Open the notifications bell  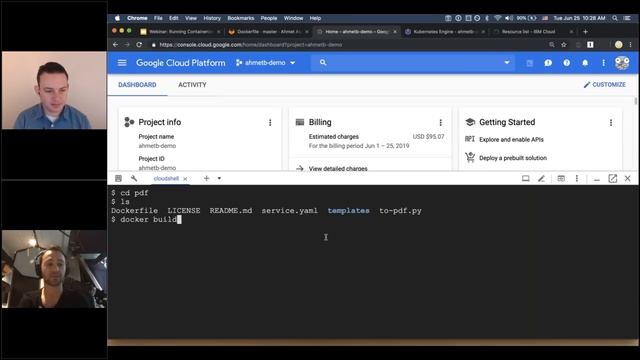(585, 63)
